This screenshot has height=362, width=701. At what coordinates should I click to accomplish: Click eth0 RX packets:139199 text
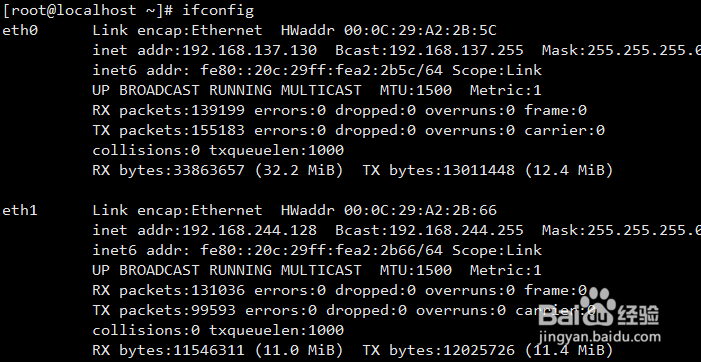[169, 110]
